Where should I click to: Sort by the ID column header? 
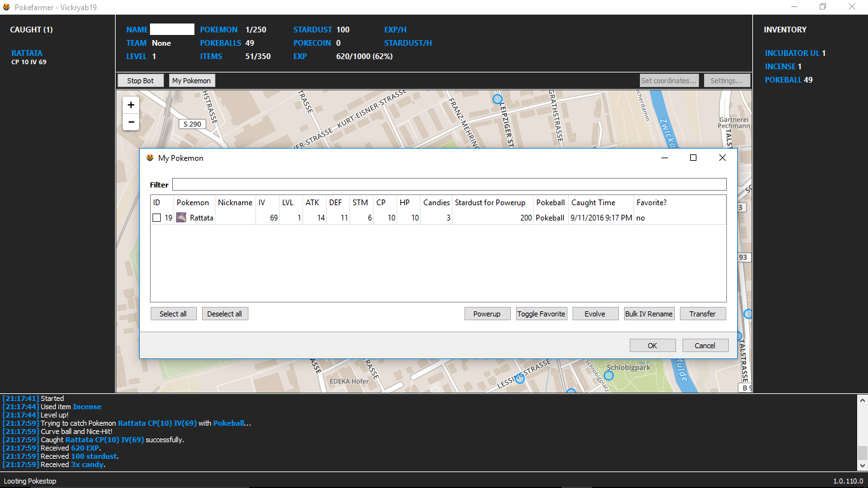coord(162,203)
